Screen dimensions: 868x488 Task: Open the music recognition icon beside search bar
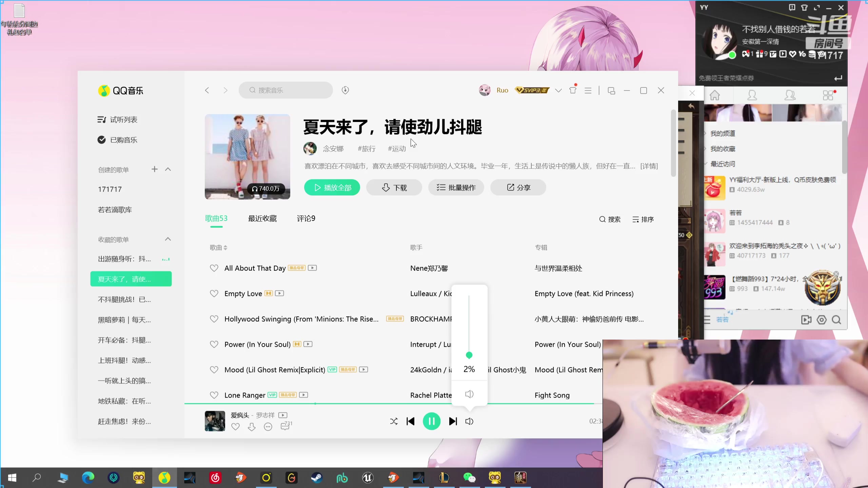tap(345, 90)
